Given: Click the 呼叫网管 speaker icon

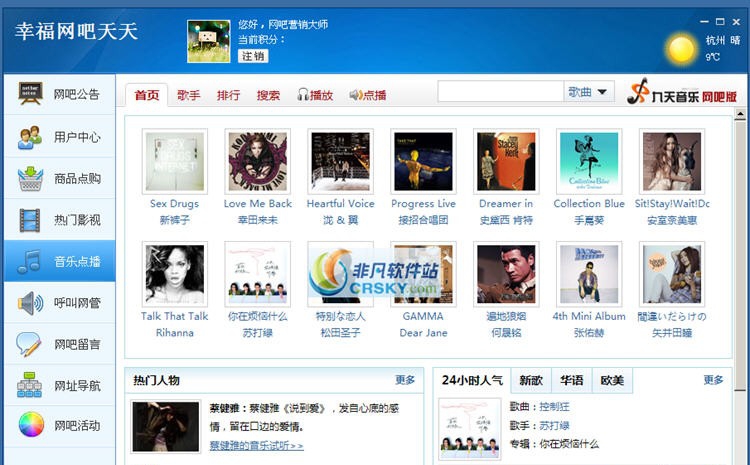Looking at the screenshot, I should point(30,303).
